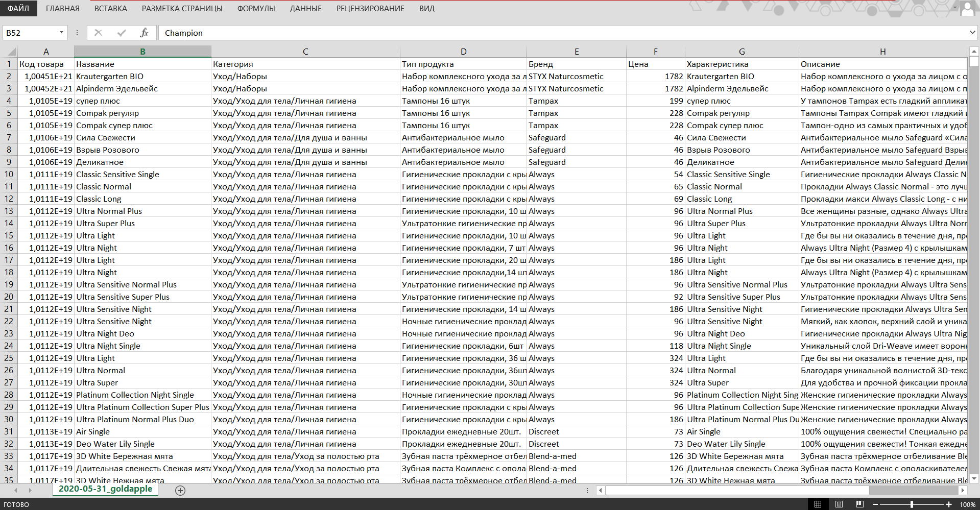Select column D header
980x510 pixels.
click(x=463, y=52)
